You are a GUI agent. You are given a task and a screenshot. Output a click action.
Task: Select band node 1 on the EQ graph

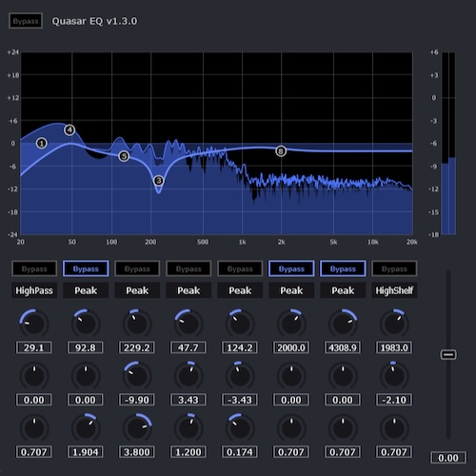tap(42, 143)
